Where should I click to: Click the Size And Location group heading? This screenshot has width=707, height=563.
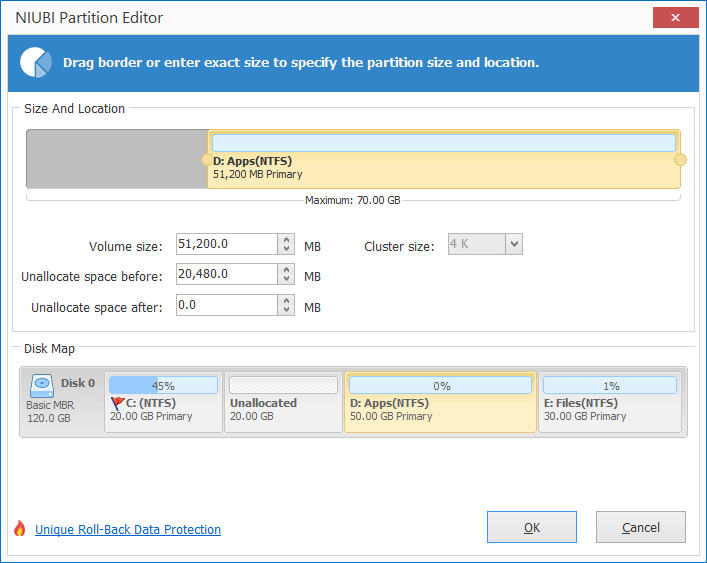click(x=74, y=109)
